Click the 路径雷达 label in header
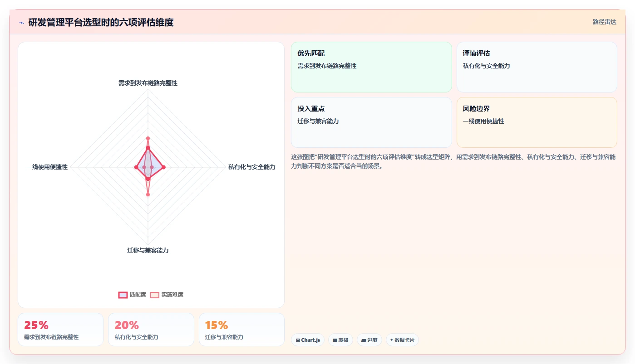Image resolution: width=635 pixels, height=364 pixels. click(x=604, y=22)
